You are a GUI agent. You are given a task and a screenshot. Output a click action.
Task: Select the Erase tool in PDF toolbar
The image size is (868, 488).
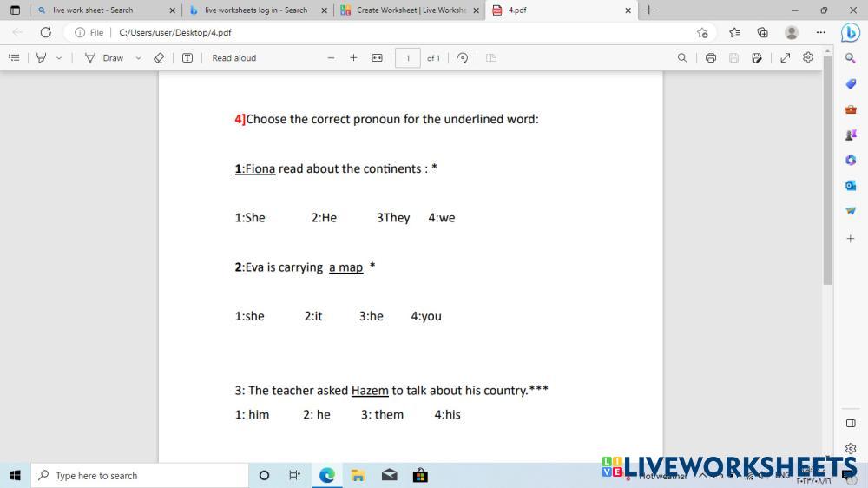point(158,58)
